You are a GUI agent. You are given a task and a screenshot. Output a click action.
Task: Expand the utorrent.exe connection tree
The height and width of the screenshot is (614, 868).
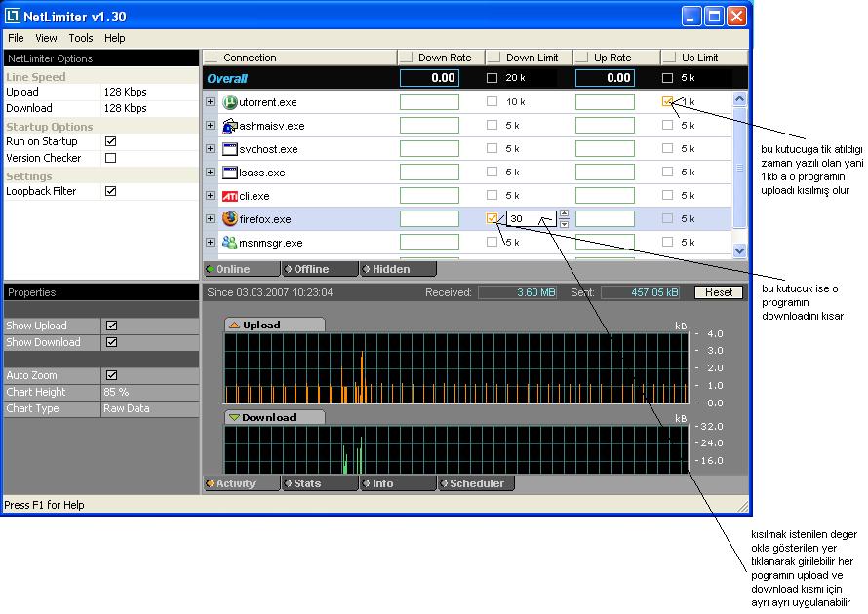point(211,102)
